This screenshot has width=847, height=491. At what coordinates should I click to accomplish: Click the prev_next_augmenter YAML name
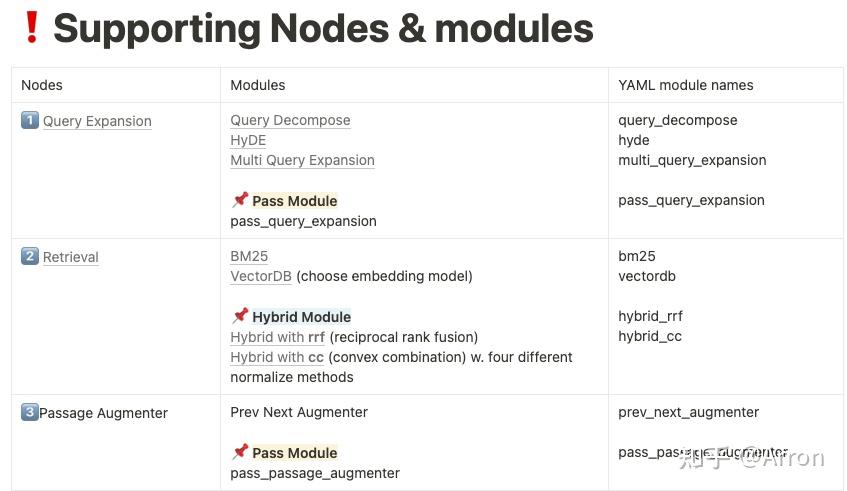coord(688,412)
